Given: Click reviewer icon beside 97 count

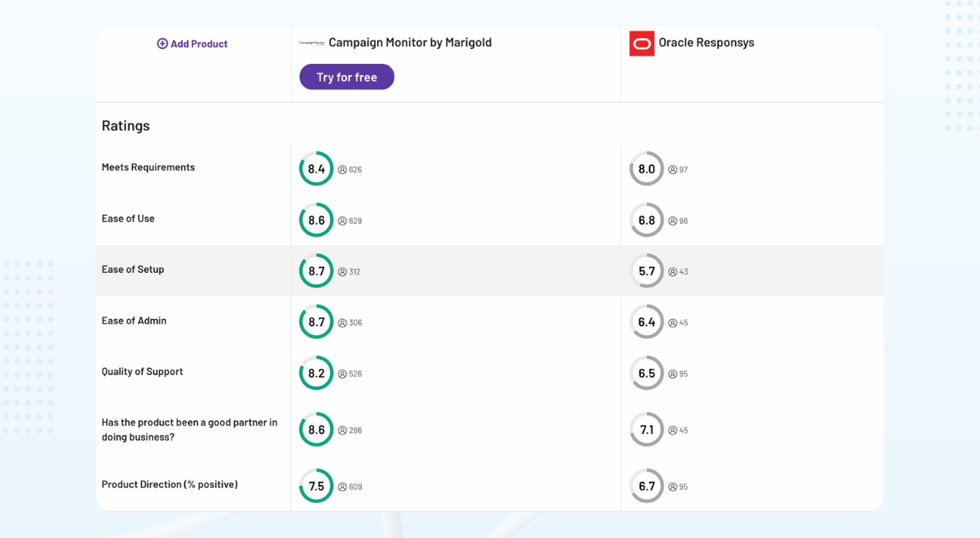Looking at the screenshot, I should [x=673, y=170].
